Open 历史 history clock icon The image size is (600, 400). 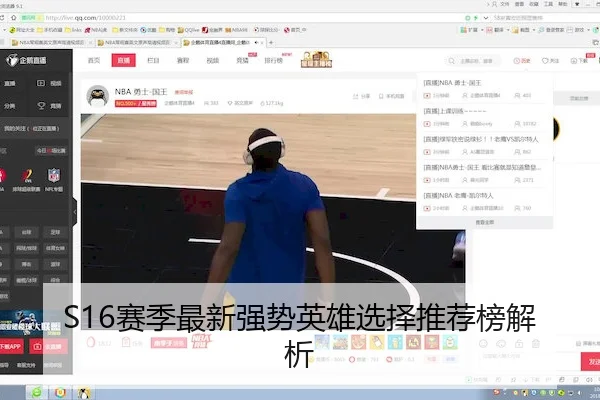(x=517, y=61)
